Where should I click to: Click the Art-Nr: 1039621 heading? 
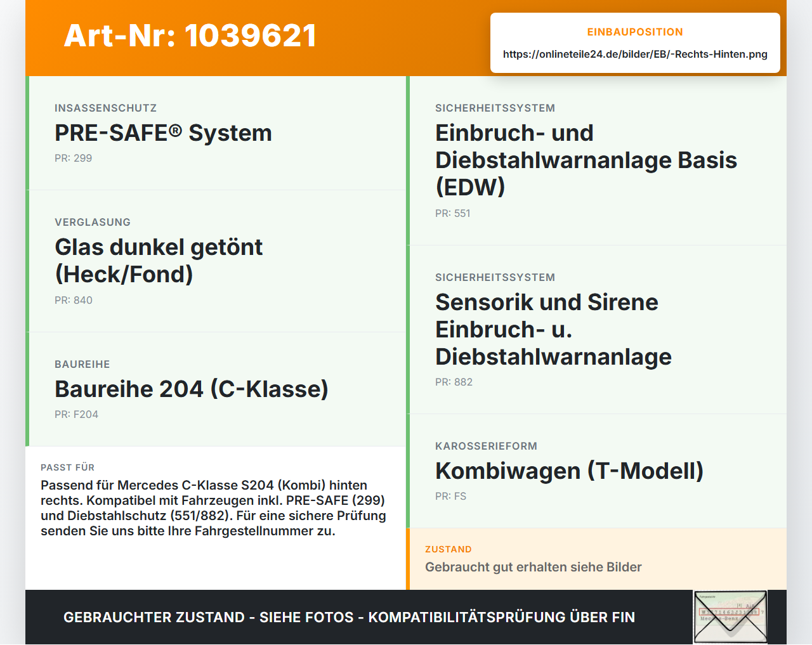(190, 36)
